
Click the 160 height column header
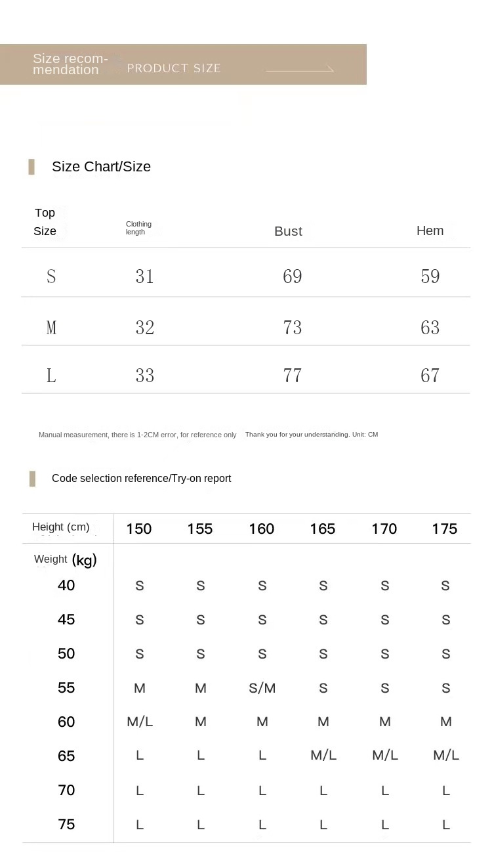point(261,529)
